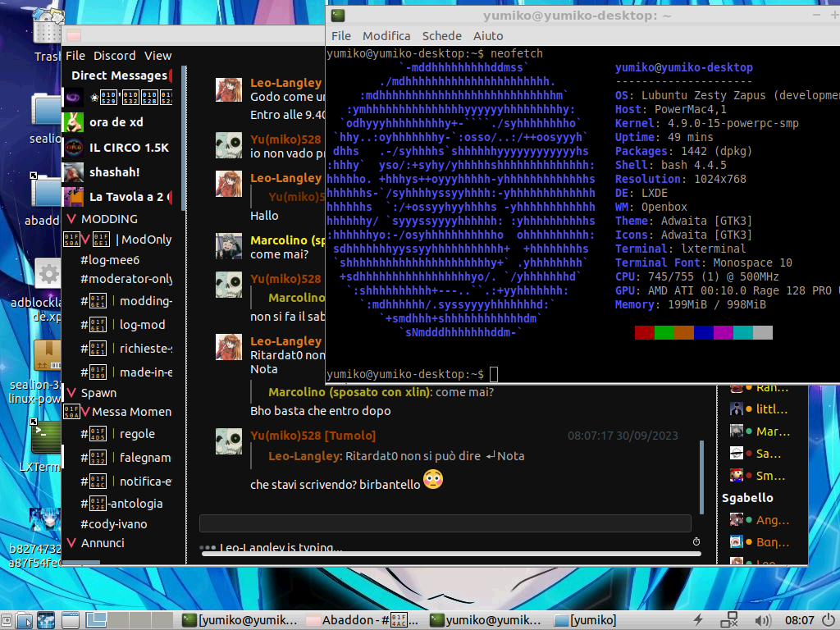Click the message input field in Abaddon
This screenshot has width=840, height=630.
[x=445, y=523]
